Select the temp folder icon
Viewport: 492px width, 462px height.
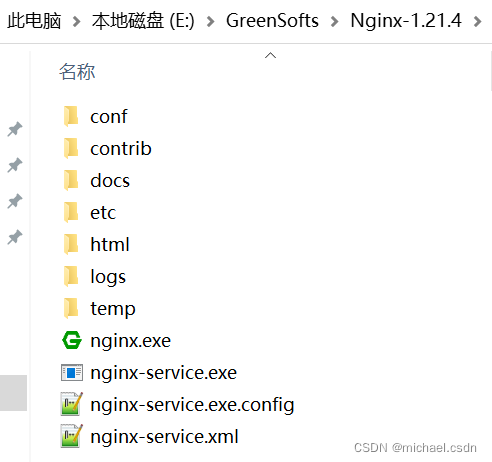point(71,309)
